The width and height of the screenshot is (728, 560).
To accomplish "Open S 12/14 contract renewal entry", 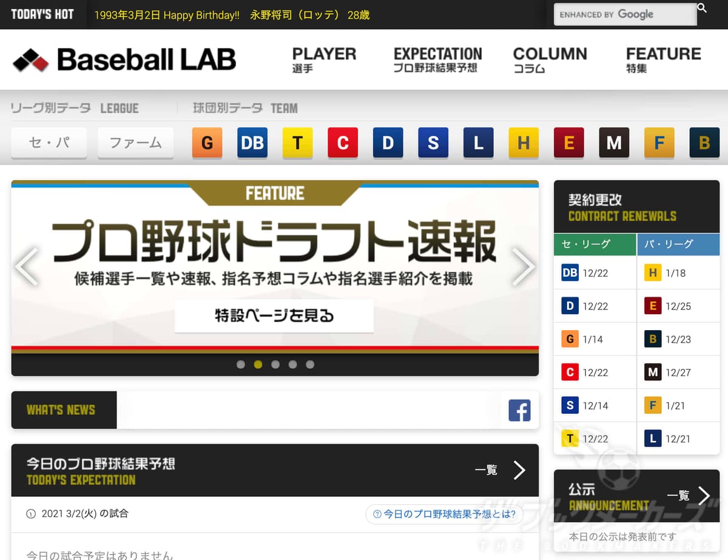I will pyautogui.click(x=595, y=405).
